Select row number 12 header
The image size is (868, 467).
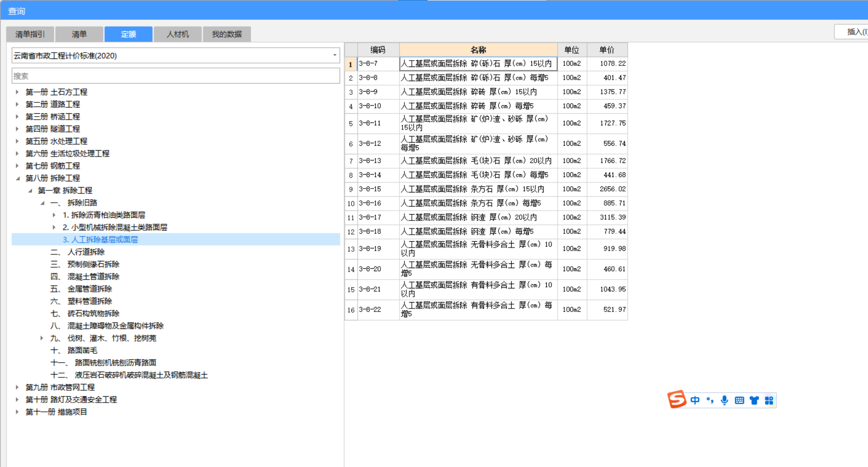pyautogui.click(x=351, y=232)
